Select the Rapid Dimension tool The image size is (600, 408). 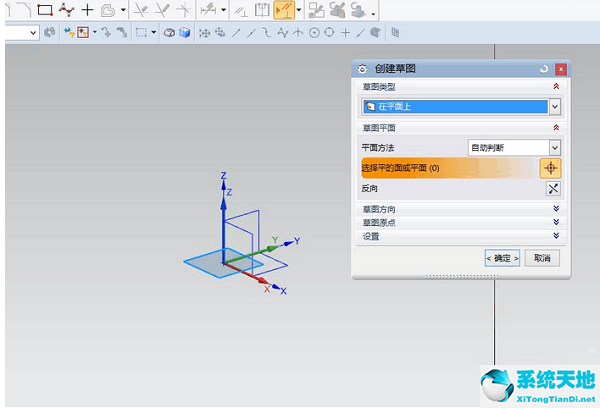pos(209,10)
